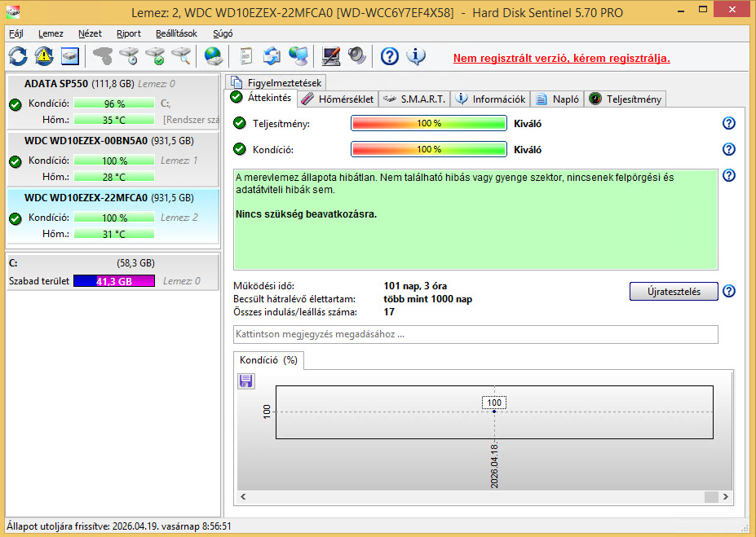Click the Újratesztelés button
756x537 pixels.
click(674, 292)
